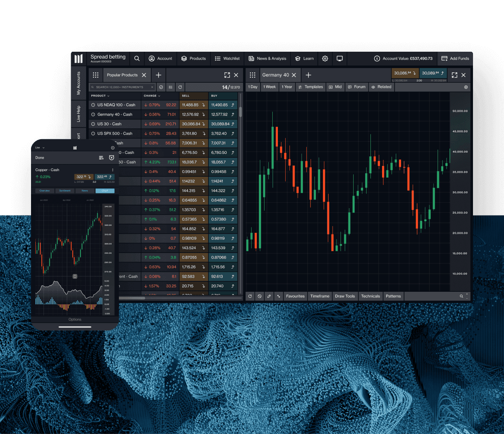Click the monitor display icon in top bar
This screenshot has height=434, width=504.
tap(339, 59)
